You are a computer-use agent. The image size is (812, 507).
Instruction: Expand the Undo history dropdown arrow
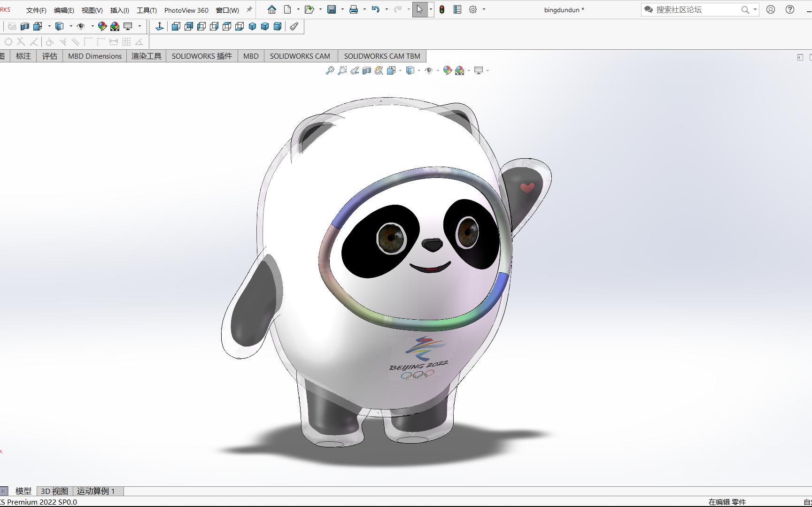click(387, 9)
